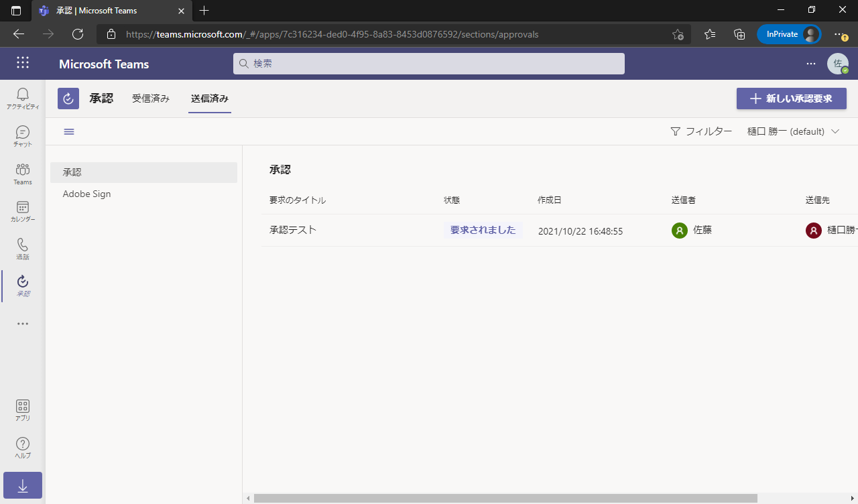Viewport: 858px width, 504px height.
Task: Click the download desktop app button
Action: click(23, 485)
